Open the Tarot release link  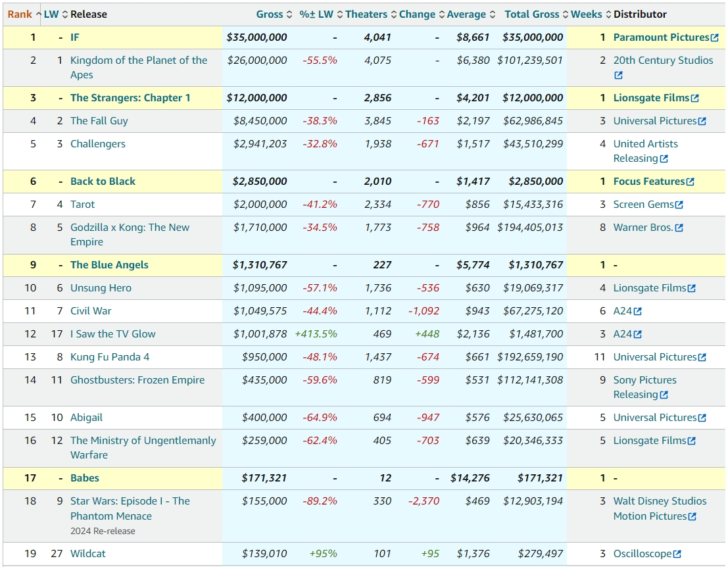83,205
